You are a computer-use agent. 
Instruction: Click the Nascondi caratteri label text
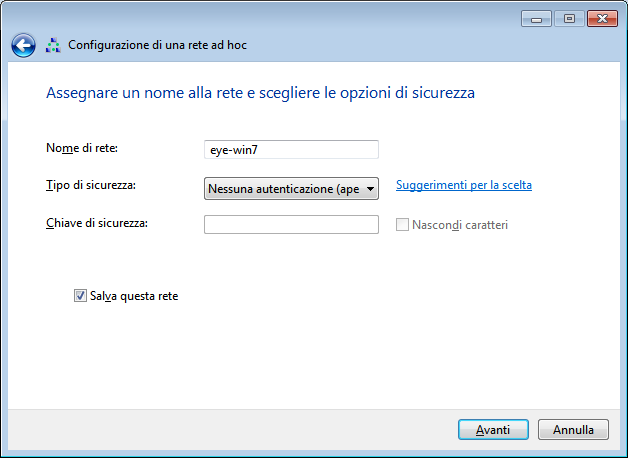click(460, 225)
